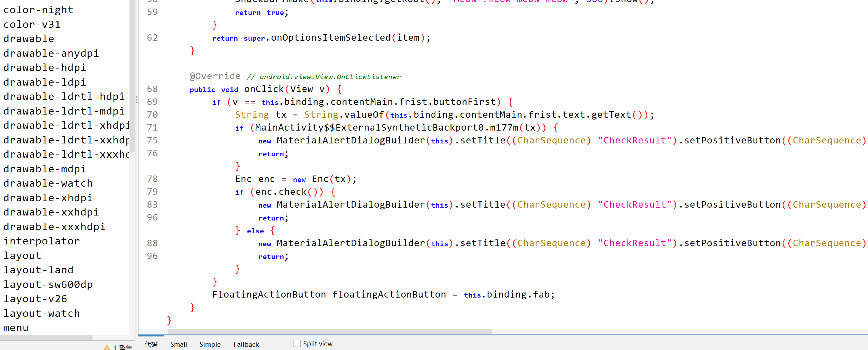868x350 pixels.
Task: Click the @Override annotation
Action: [x=215, y=76]
